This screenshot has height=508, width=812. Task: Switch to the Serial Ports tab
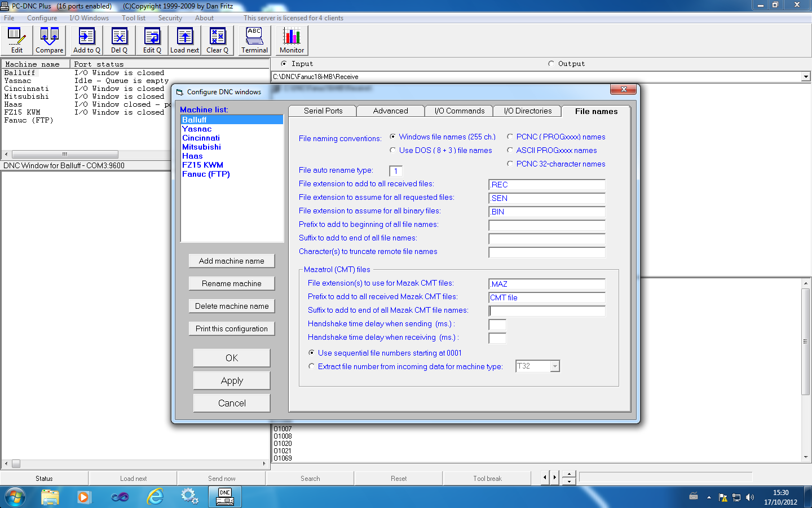click(x=323, y=111)
